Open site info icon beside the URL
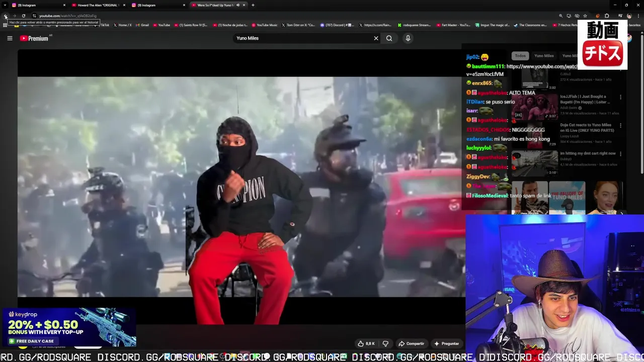The height and width of the screenshot is (362, 644). 34,16
